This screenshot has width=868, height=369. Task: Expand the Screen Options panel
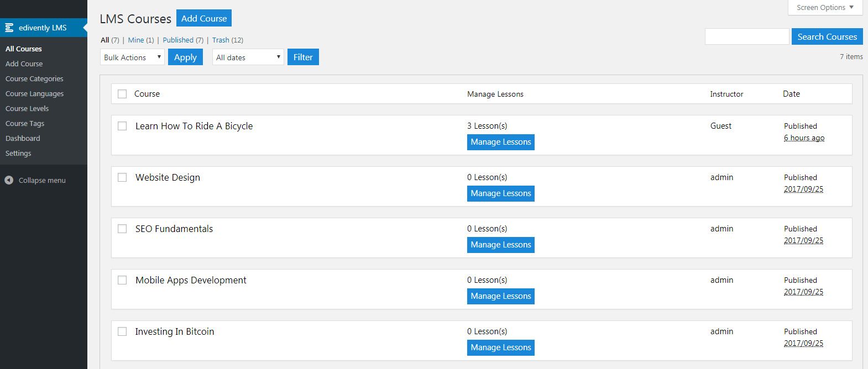[825, 8]
